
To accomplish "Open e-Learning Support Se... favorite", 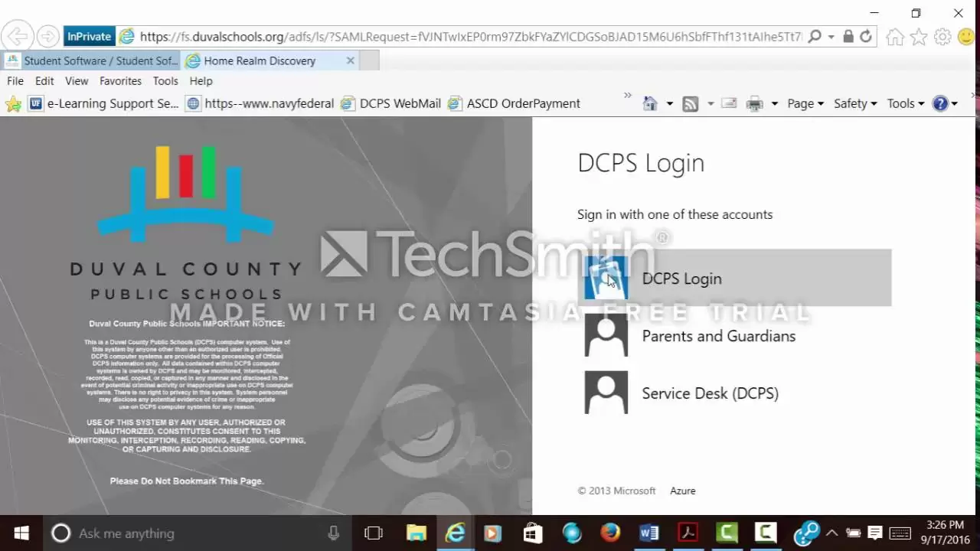I will [103, 103].
